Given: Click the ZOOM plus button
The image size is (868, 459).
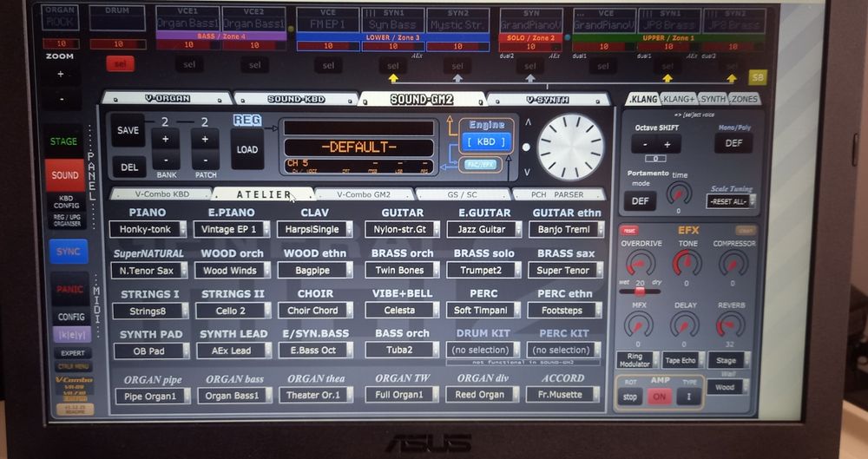Looking at the screenshot, I should [61, 75].
